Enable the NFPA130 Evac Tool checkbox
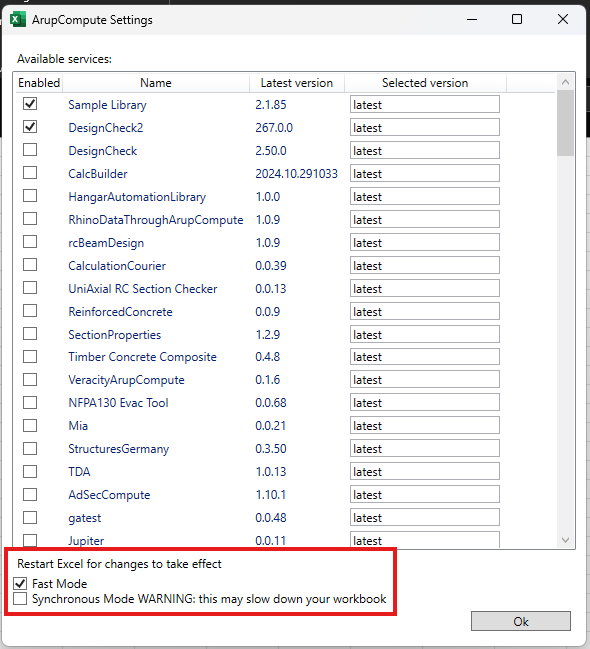The image size is (590, 649). [x=30, y=402]
